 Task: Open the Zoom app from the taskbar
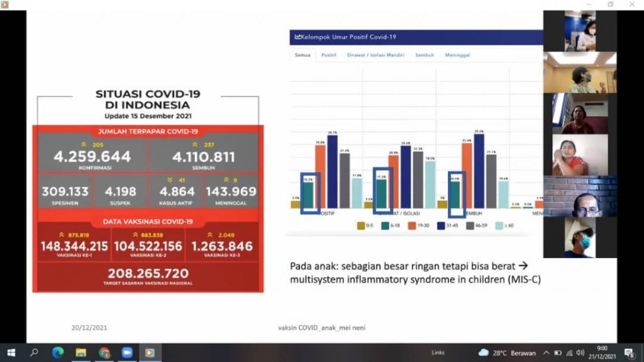(x=127, y=353)
